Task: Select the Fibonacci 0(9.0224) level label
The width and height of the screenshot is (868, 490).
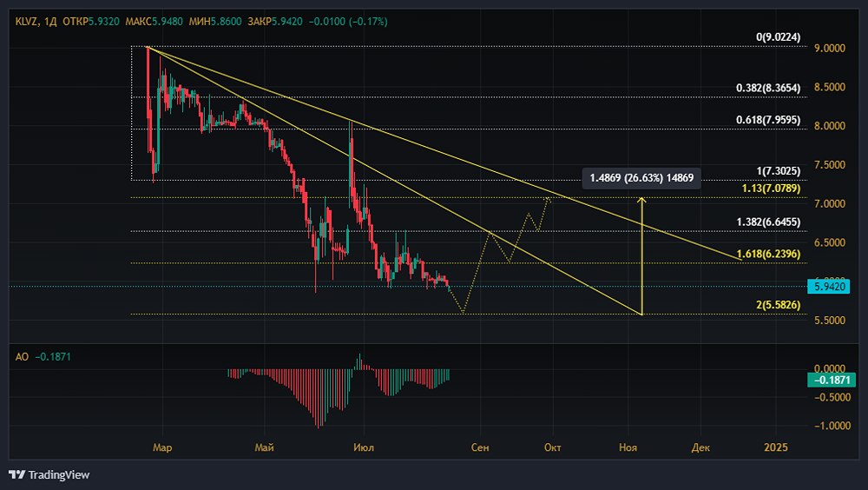Action: coord(778,37)
